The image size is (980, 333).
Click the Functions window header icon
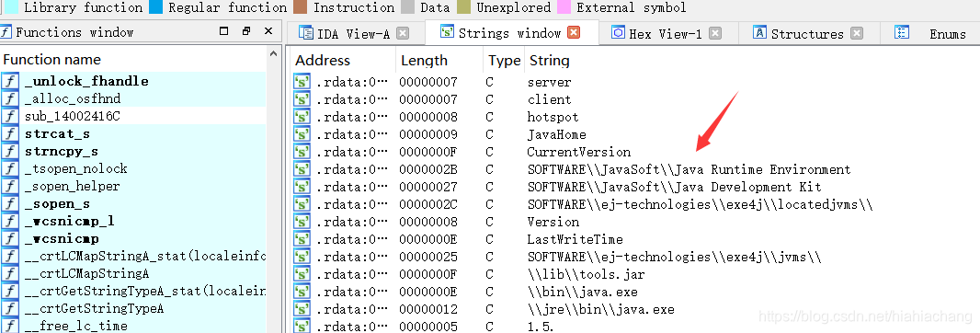coord(6,32)
